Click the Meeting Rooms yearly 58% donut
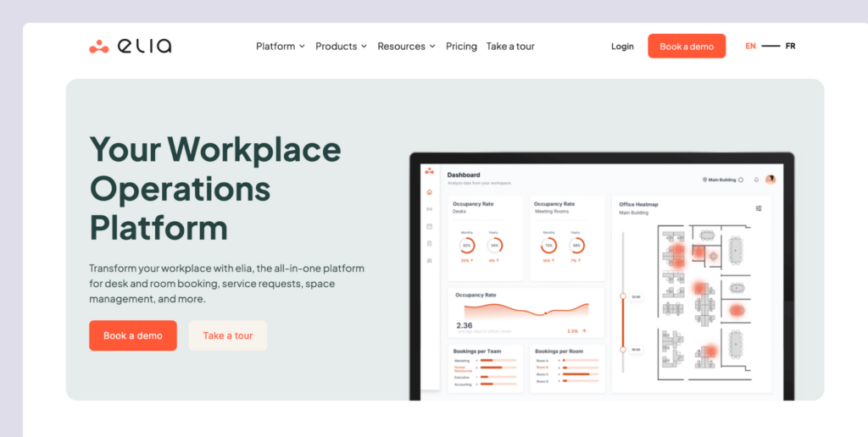The width and height of the screenshot is (868, 437). point(576,245)
